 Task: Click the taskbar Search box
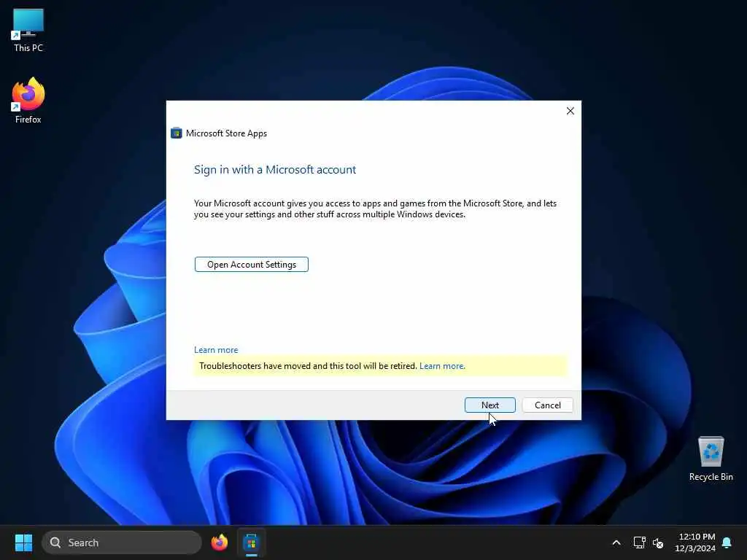point(122,542)
